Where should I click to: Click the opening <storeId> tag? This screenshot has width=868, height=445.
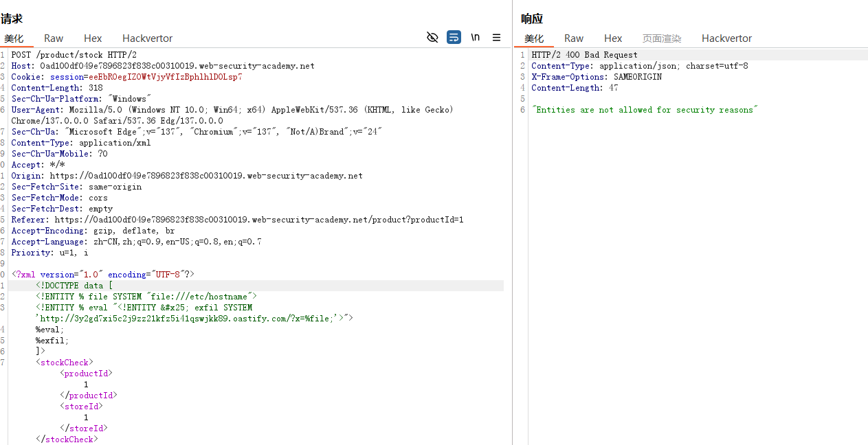81,407
